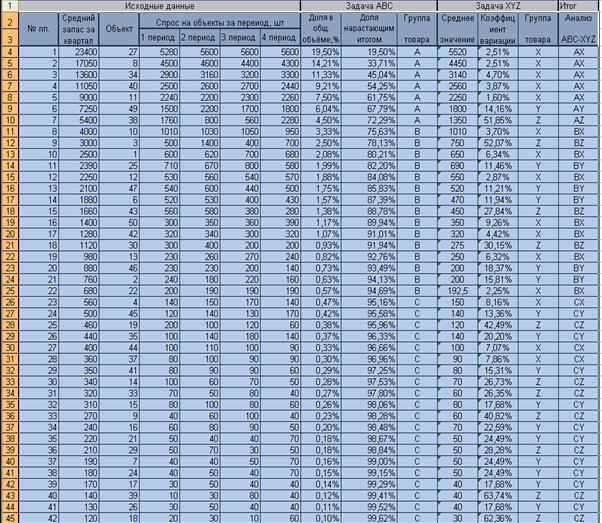
Task: Click the '1 период' header cell
Action: coord(159,38)
